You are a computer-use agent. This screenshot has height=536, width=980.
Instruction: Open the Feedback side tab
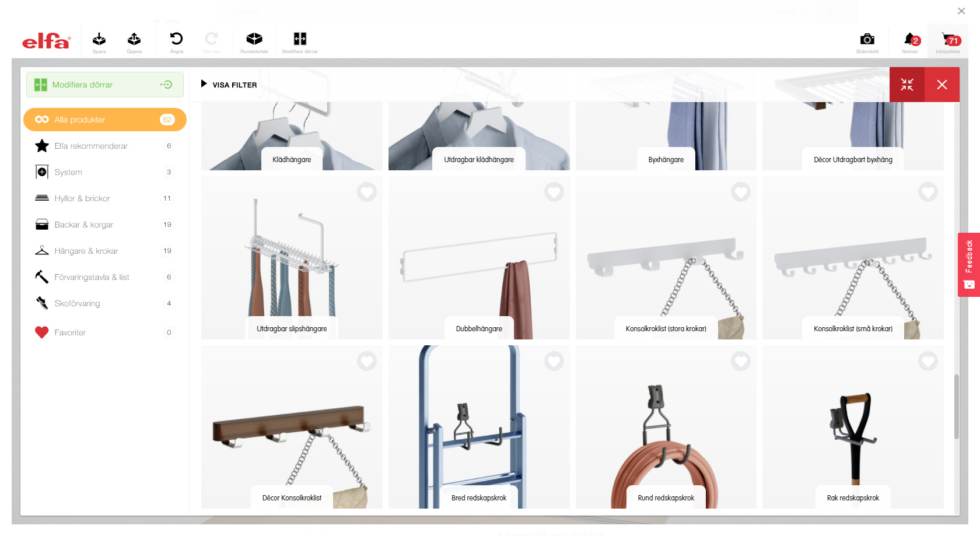point(968,264)
